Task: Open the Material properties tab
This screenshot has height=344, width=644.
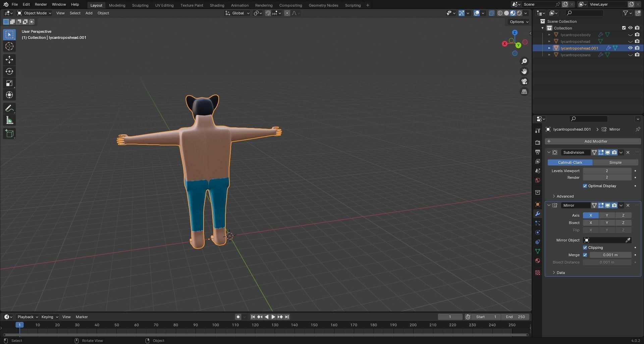Action: pos(538,261)
